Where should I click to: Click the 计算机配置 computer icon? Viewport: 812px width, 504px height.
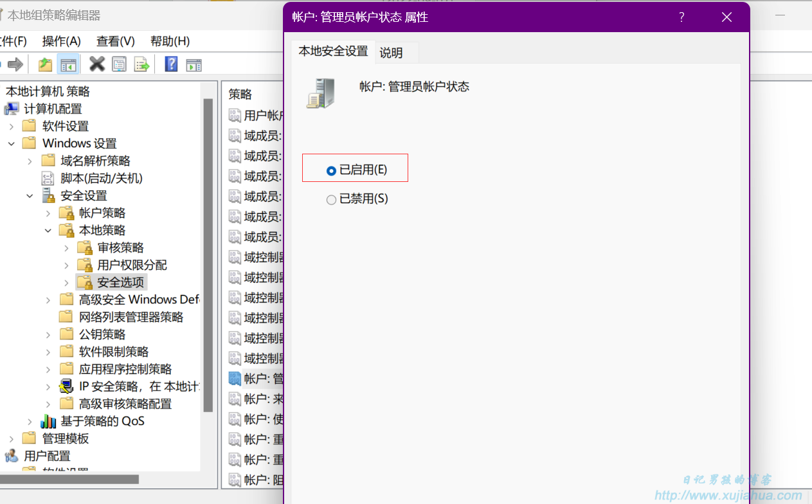point(12,109)
